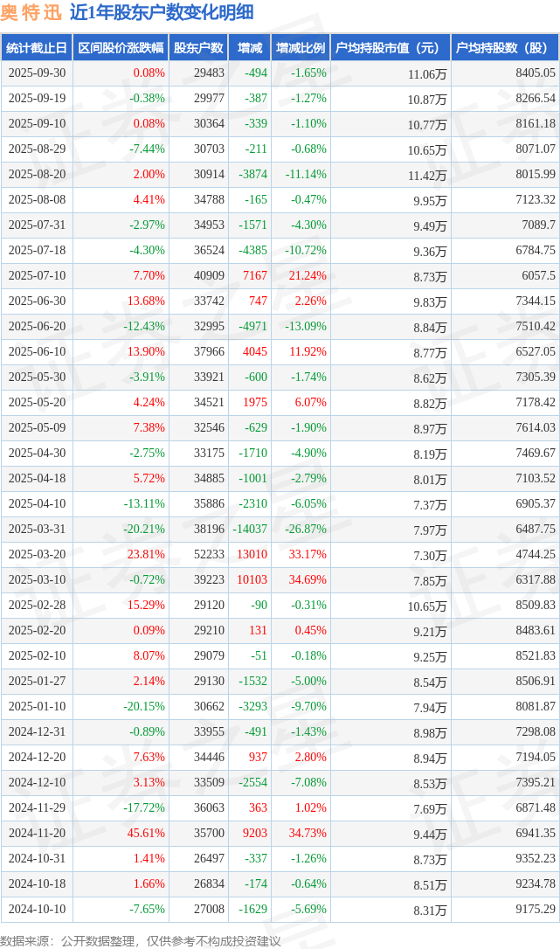The width and height of the screenshot is (560, 949).
Task: Click the 区间股价涨跌幅 column header
Action: [x=120, y=48]
